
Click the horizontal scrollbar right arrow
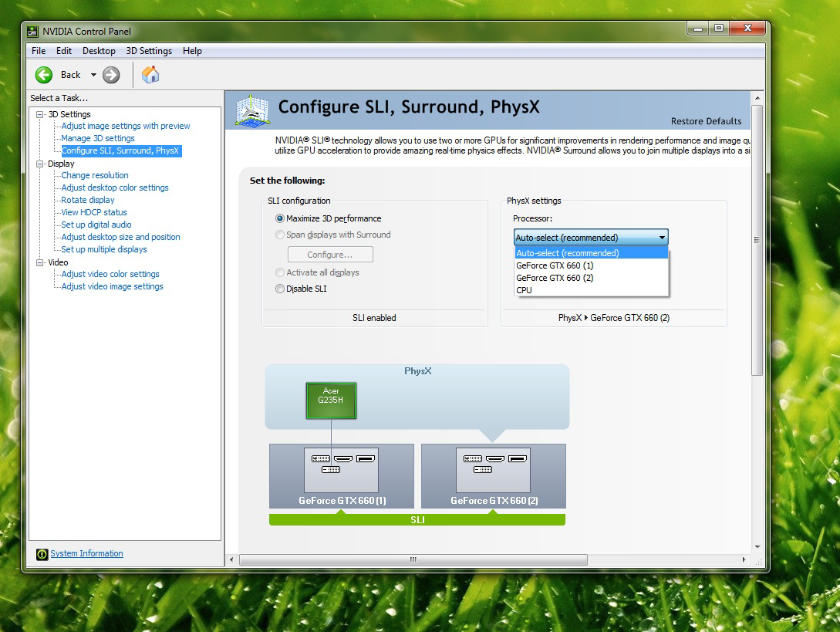(x=744, y=559)
